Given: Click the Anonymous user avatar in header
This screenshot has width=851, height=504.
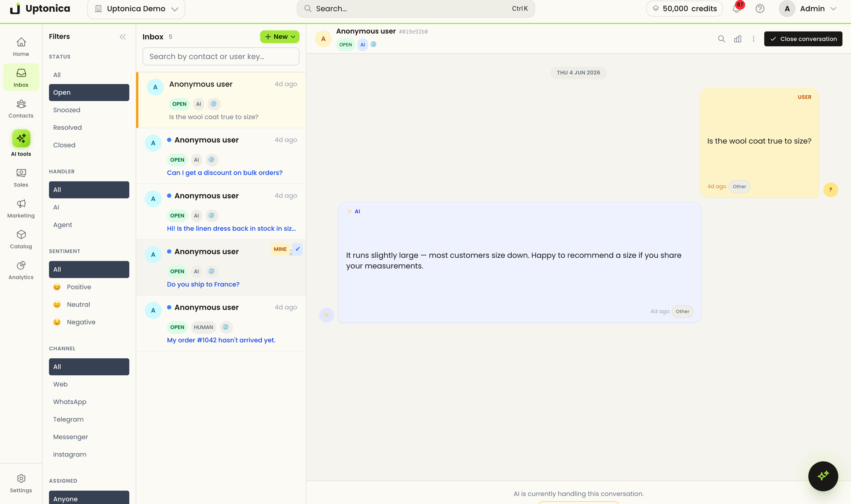Looking at the screenshot, I should click(323, 39).
